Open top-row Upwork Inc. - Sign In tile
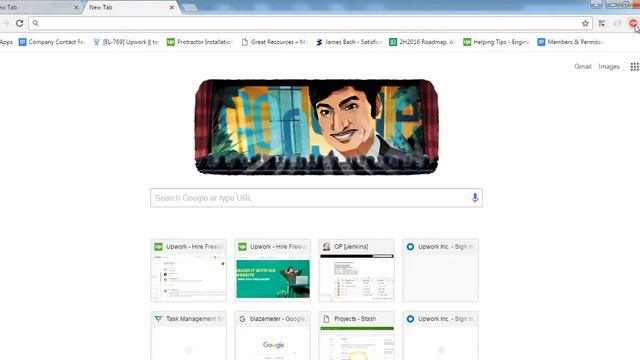640x360 pixels. click(440, 270)
